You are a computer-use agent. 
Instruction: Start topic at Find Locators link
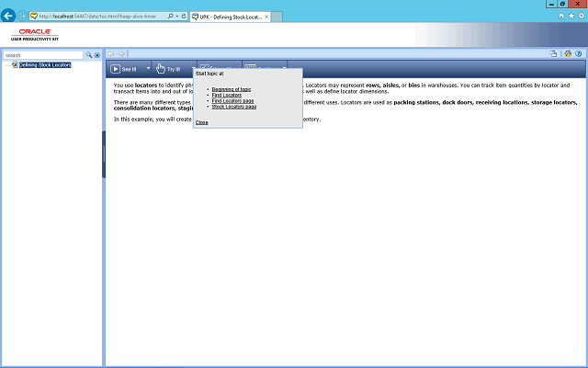(x=227, y=96)
